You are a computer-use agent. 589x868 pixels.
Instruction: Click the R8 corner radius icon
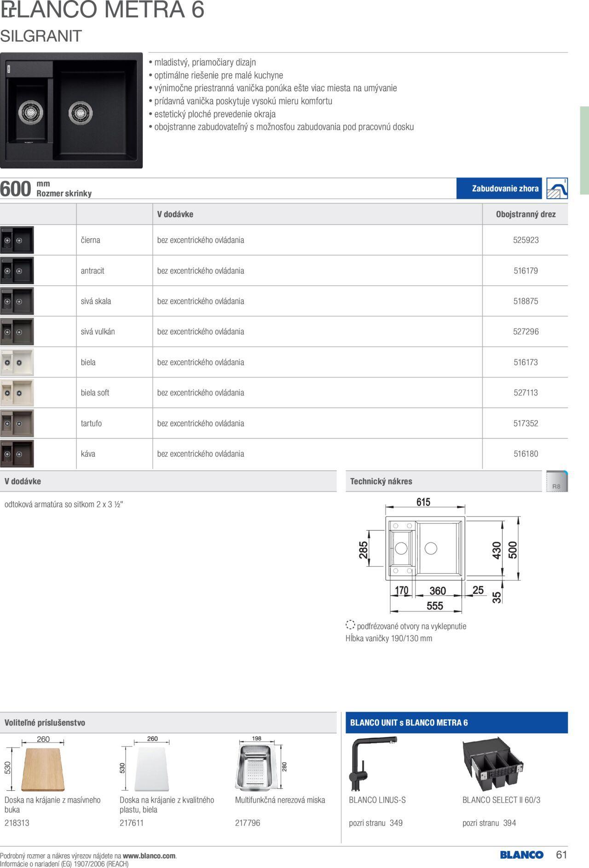[557, 482]
